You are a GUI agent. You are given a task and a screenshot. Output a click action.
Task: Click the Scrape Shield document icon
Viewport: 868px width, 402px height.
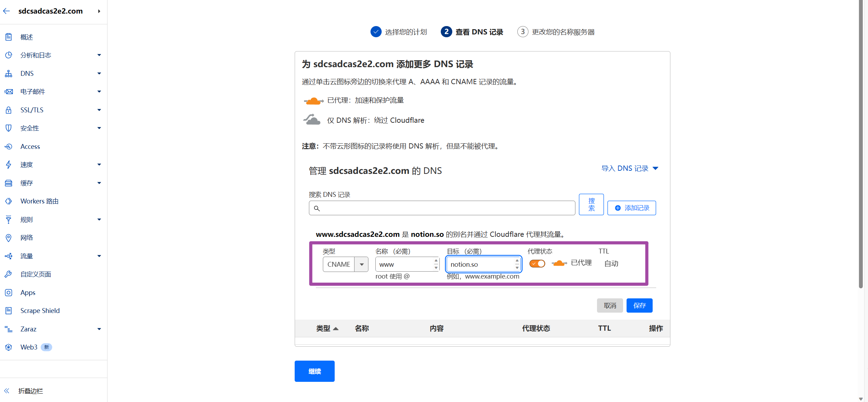9,311
